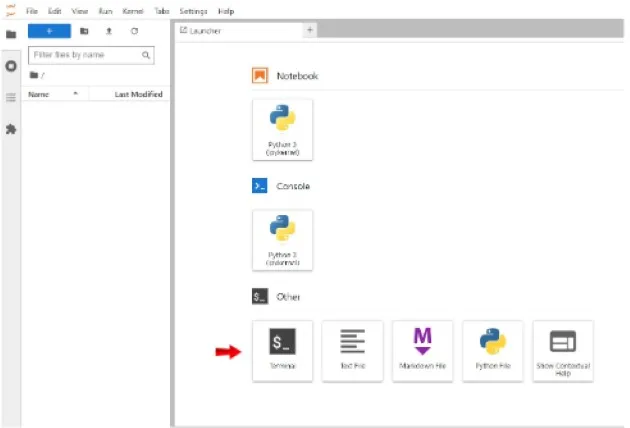Create a new Python File
This screenshot has width=630, height=428.
(x=493, y=351)
